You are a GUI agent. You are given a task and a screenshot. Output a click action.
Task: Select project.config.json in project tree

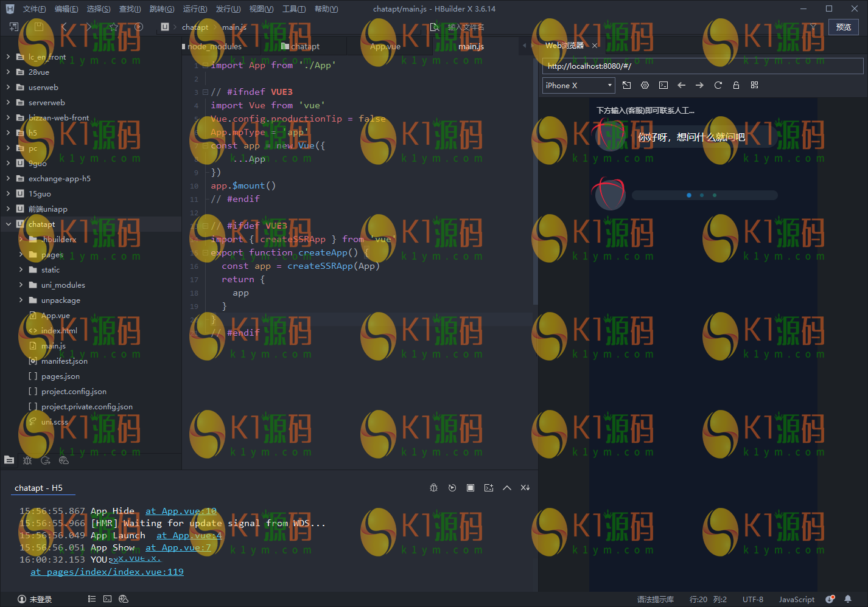[74, 391]
